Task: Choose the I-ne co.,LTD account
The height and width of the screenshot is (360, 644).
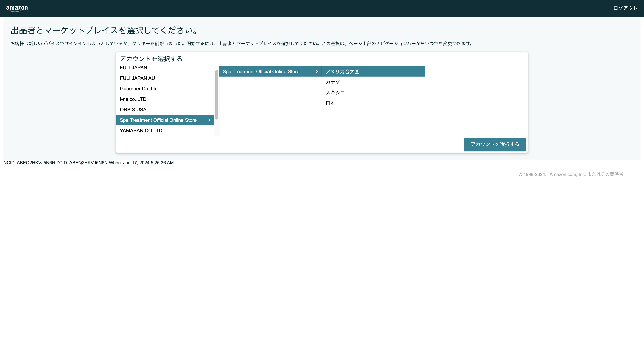Action: pyautogui.click(x=165, y=99)
